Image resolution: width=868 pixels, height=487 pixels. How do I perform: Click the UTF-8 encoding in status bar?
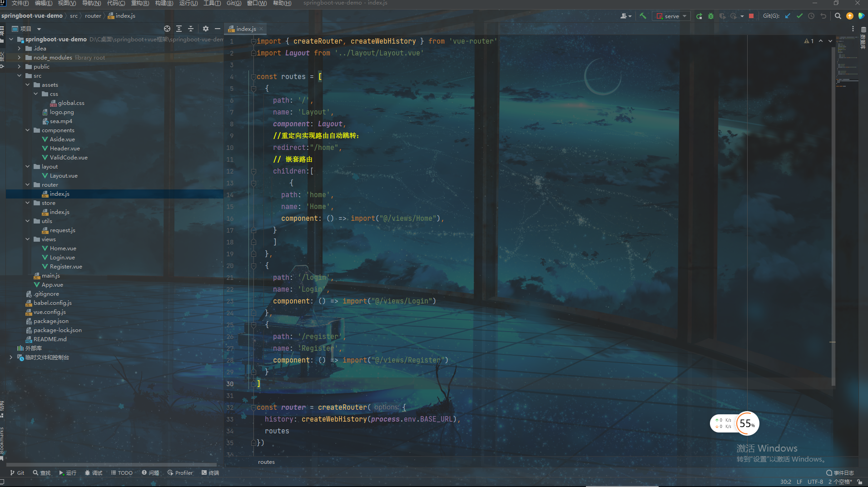tap(815, 482)
